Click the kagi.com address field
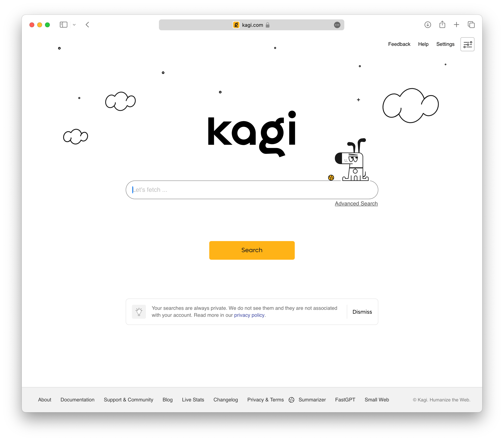The image size is (504, 441). pos(251,25)
